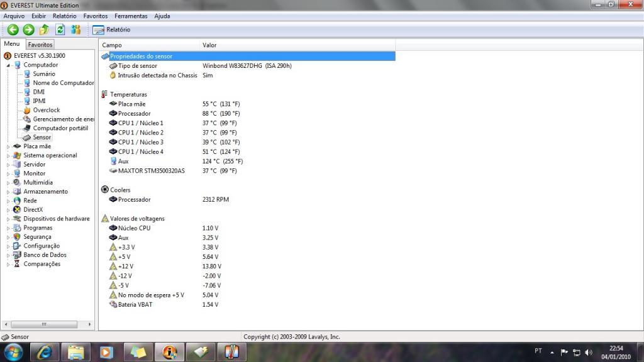Viewport: 644px width, 362px height.
Task: Click the Gerenciamento de energia icon
Action: (x=27, y=119)
